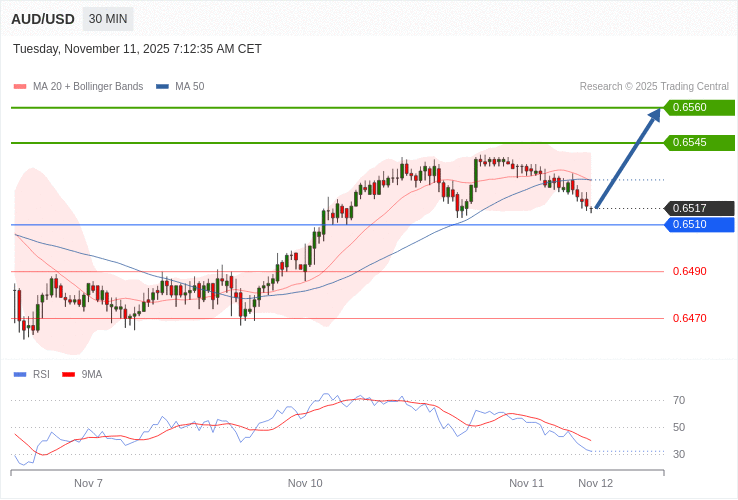This screenshot has height=500, width=738.
Task: Click the 0.6470 red support label
Action: point(690,318)
